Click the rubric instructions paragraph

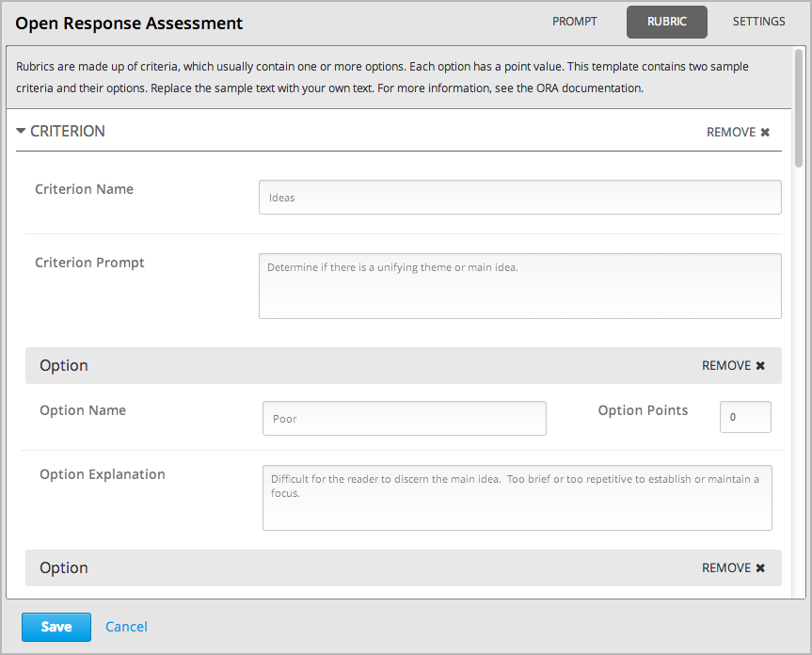point(382,78)
